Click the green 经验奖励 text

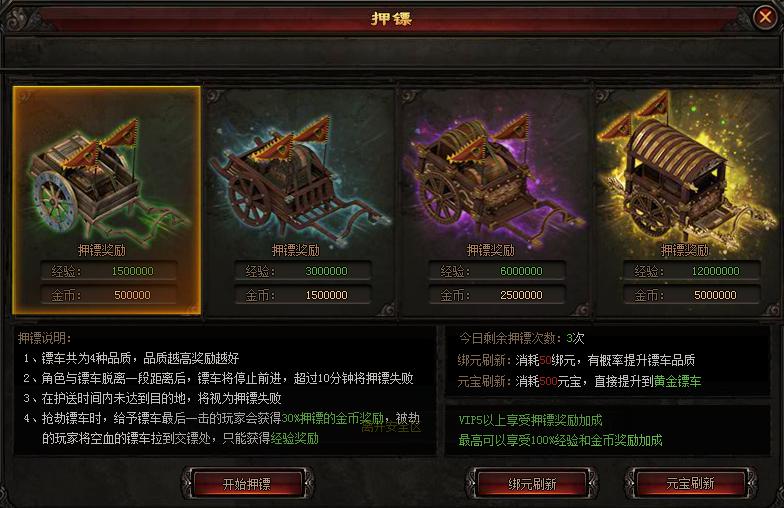294,438
